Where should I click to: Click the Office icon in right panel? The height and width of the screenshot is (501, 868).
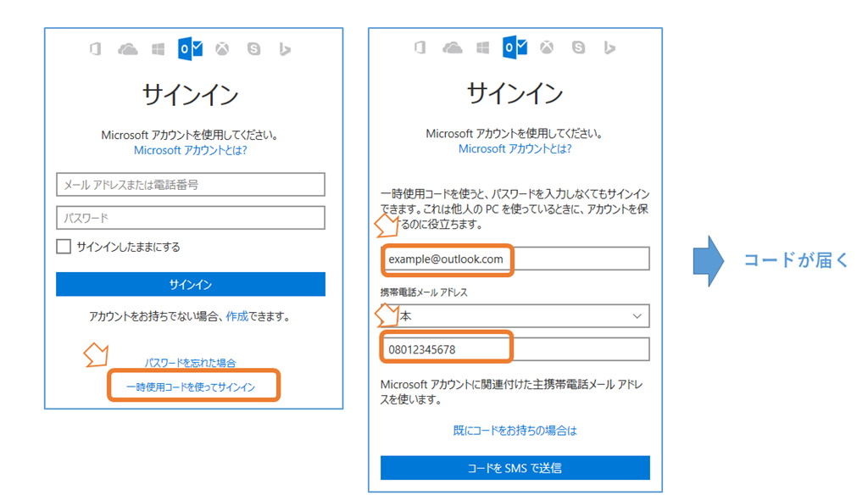[420, 47]
